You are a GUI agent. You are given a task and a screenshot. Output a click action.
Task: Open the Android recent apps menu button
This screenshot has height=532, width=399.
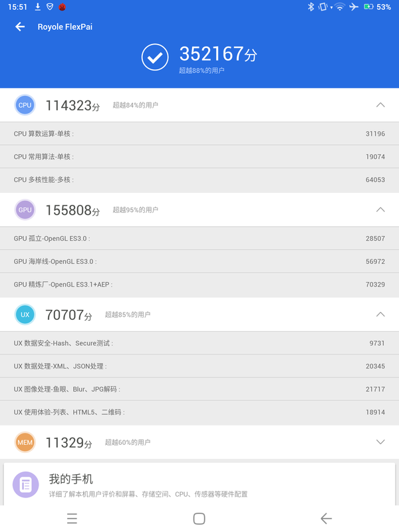coord(72,519)
